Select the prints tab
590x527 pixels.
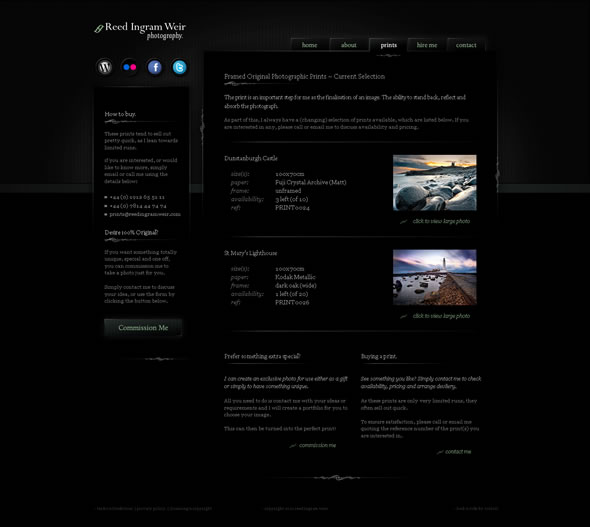[388, 45]
